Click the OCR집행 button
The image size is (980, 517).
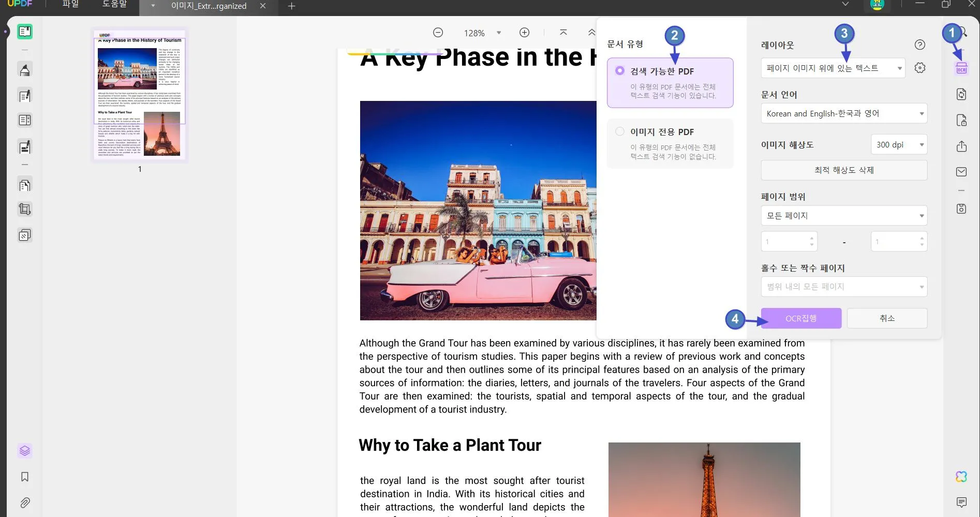801,318
